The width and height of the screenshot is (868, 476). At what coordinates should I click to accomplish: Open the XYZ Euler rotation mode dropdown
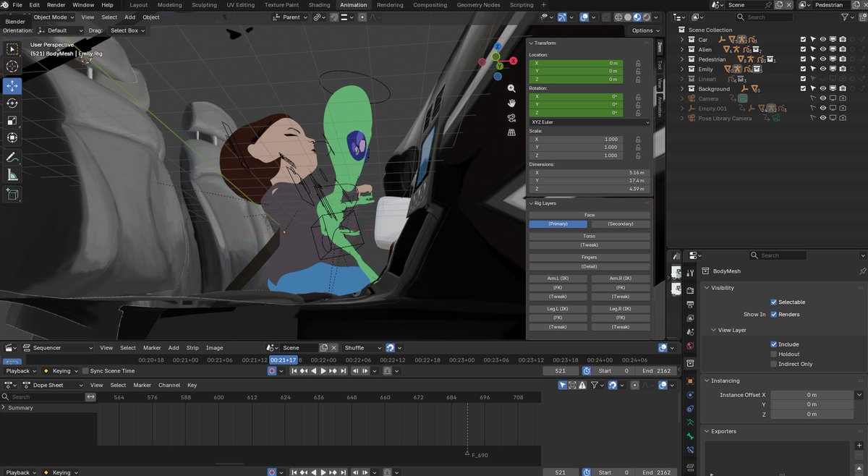[x=590, y=122]
